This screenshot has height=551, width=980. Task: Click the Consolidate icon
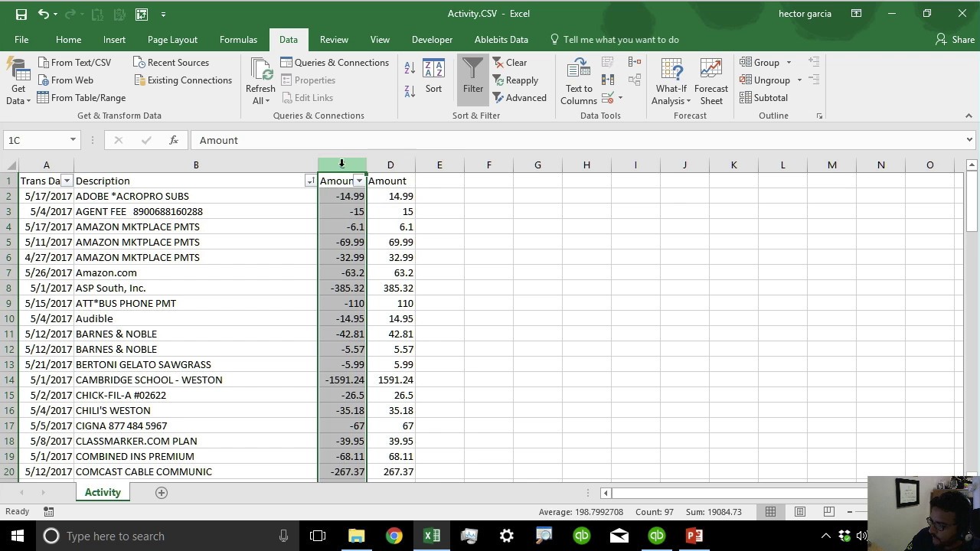point(635,62)
